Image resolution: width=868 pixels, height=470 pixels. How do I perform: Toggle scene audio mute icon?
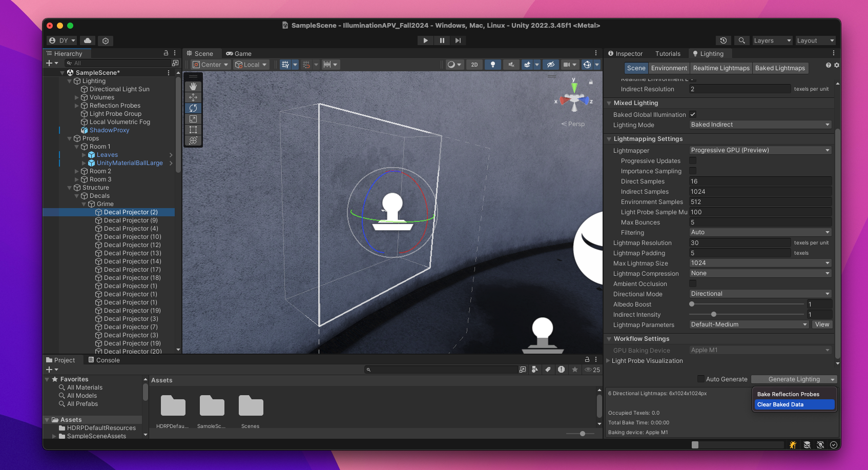tap(511, 65)
